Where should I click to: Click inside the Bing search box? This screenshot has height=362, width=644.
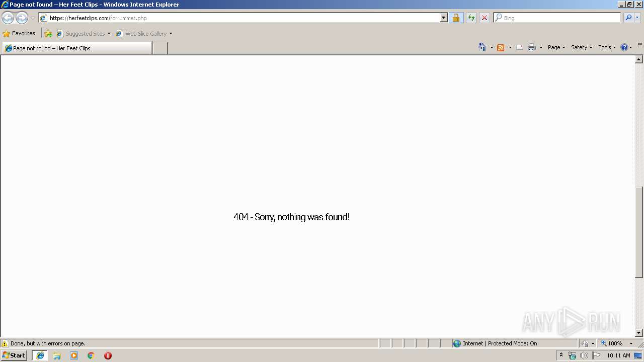[557, 18]
